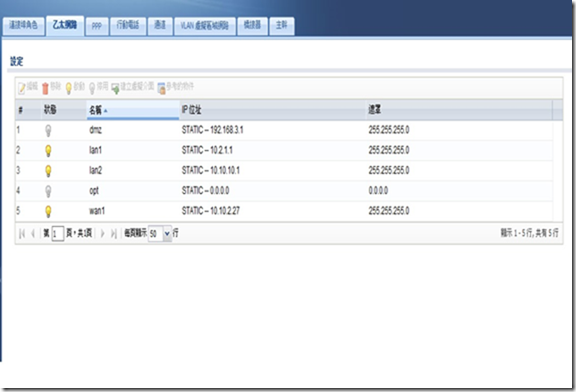Click the Create Virtual Interface icon

pyautogui.click(x=115, y=89)
